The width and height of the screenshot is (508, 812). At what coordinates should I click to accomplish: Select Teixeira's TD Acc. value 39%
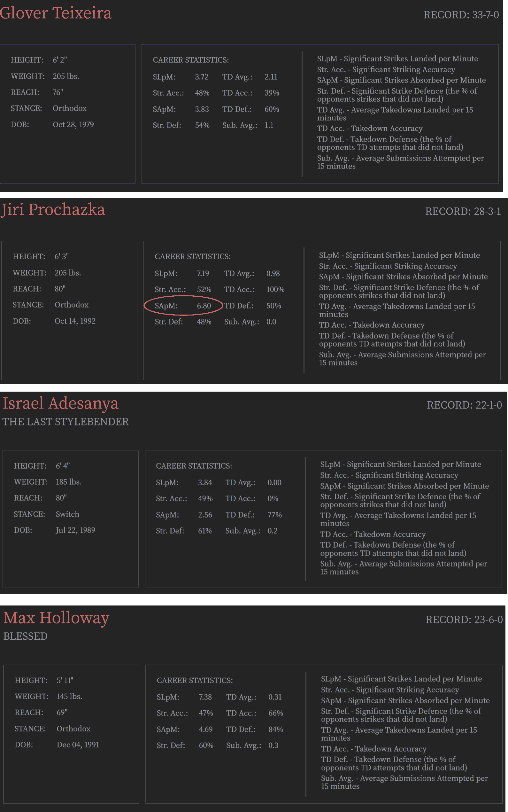(272, 93)
